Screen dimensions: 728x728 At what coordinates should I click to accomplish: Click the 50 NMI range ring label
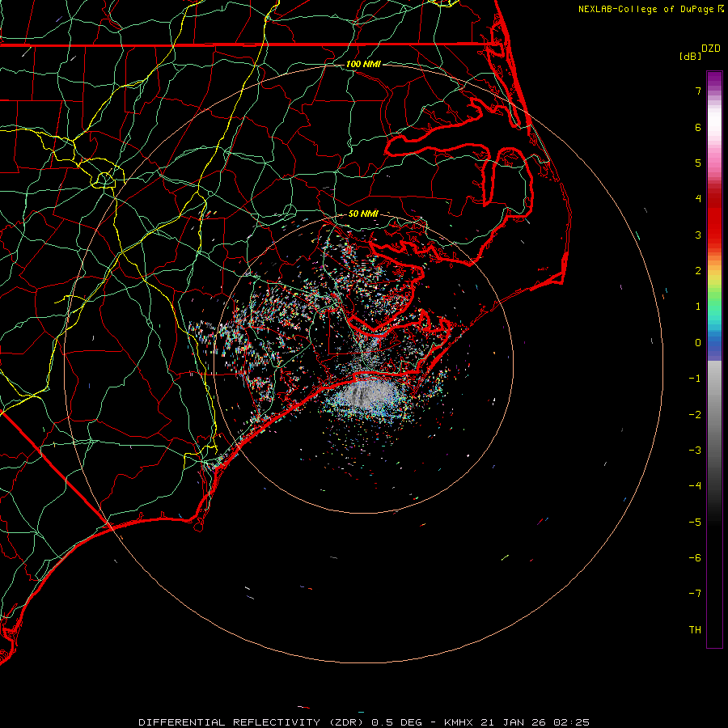(x=363, y=214)
